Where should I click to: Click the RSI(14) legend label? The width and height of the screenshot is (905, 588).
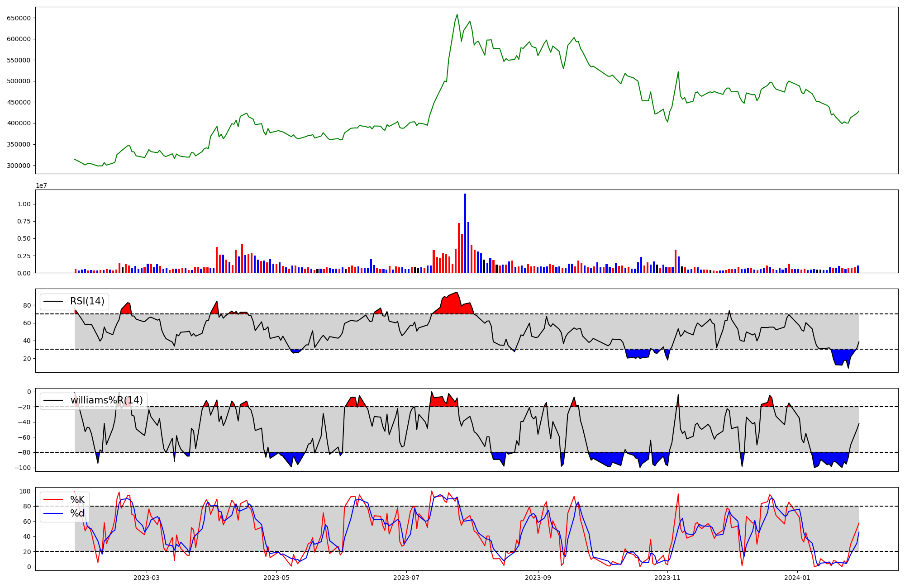point(87,301)
